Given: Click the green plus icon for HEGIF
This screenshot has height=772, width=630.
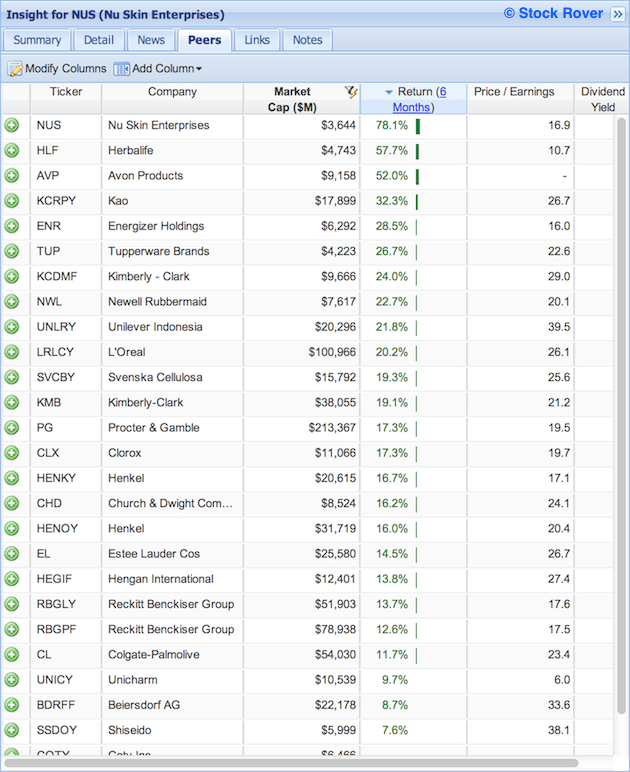Looking at the screenshot, I should (11, 579).
